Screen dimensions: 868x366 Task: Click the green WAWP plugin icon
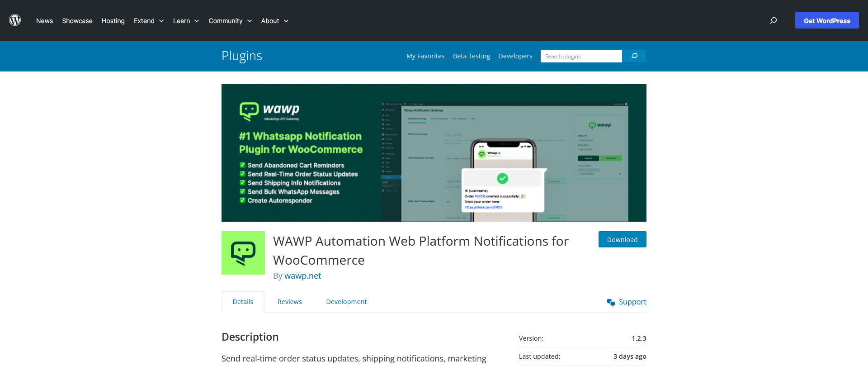pos(243,253)
